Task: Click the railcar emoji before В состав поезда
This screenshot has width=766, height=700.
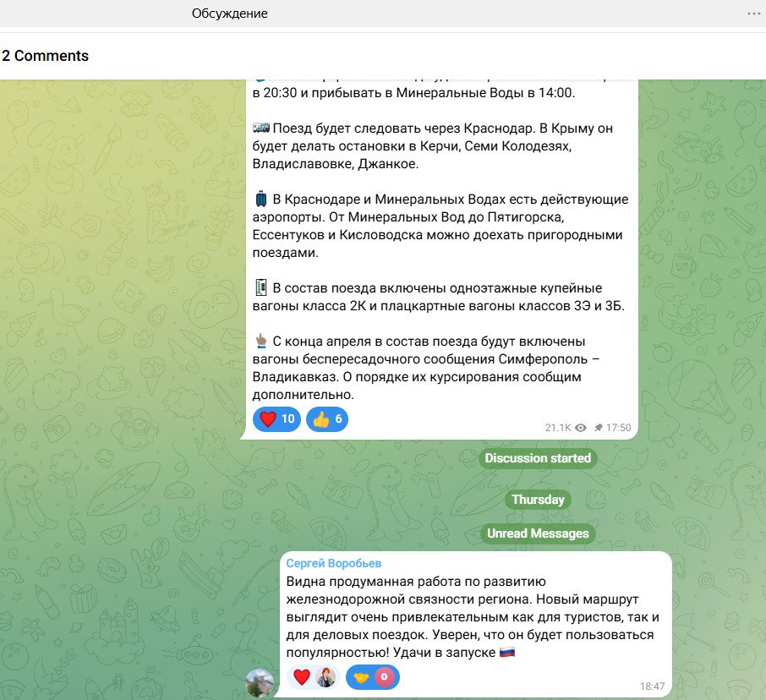Action: point(260,288)
